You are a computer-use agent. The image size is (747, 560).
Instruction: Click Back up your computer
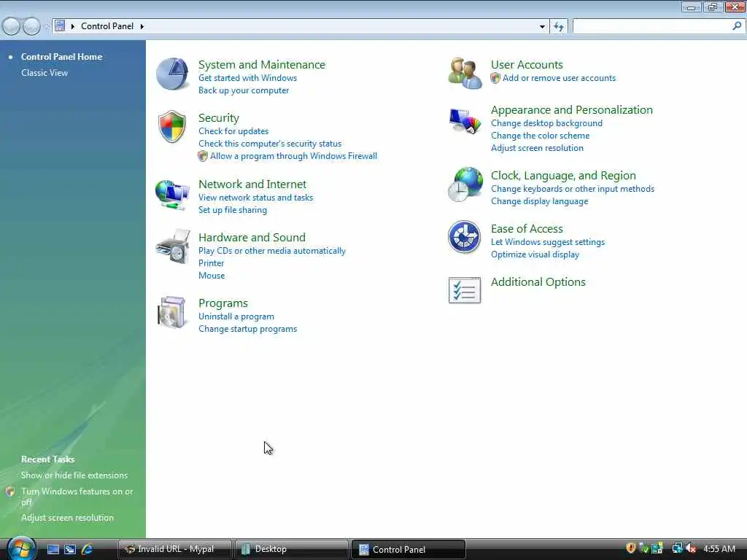[x=244, y=90]
